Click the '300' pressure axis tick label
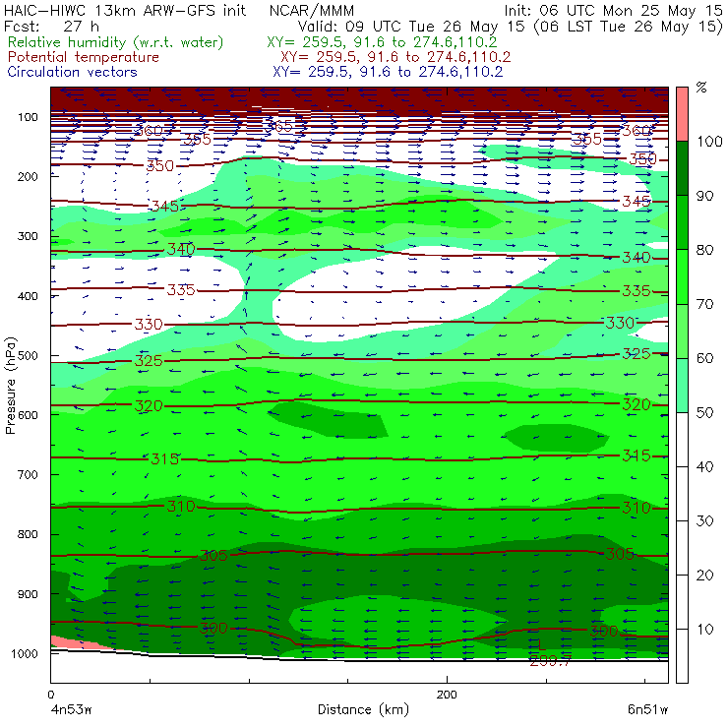Image resolution: width=728 pixels, height=728 pixels. (x=28, y=236)
